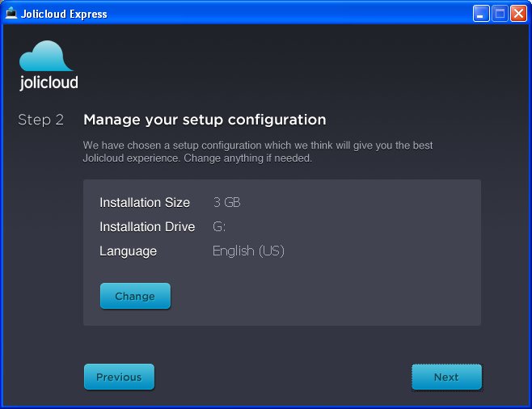Screen dimensions: 532x409
Task: Select the "English (US)" language value
Action: pos(248,251)
